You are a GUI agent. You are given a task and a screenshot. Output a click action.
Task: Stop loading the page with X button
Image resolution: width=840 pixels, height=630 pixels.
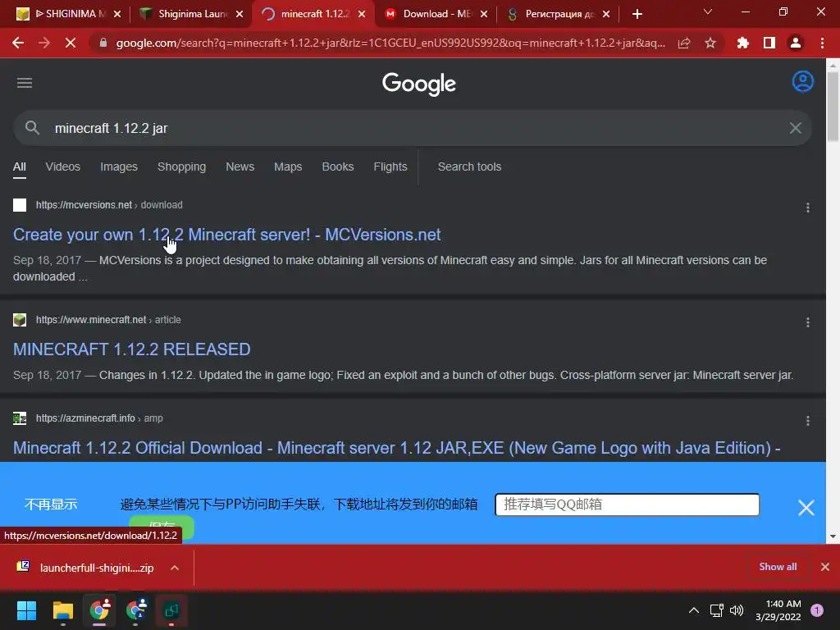tap(71, 43)
